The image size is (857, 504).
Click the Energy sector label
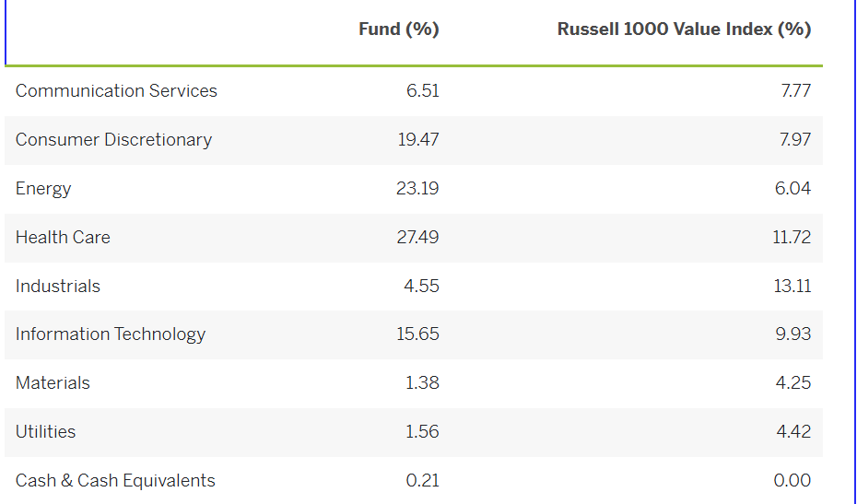click(x=43, y=189)
